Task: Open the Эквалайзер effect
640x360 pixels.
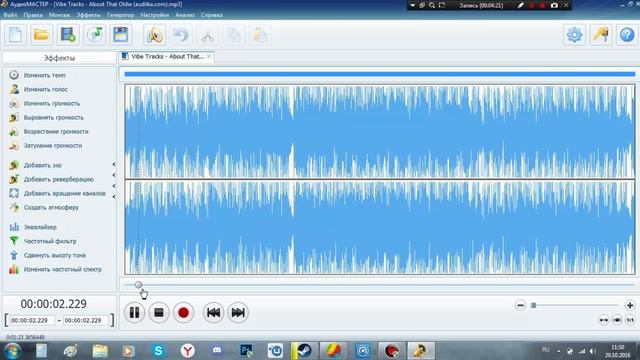Action: tap(40, 227)
